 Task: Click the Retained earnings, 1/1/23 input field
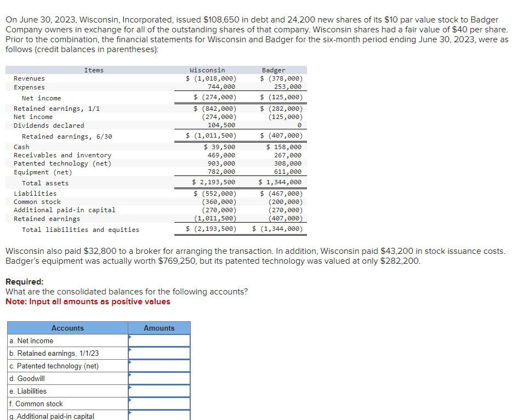160,353
